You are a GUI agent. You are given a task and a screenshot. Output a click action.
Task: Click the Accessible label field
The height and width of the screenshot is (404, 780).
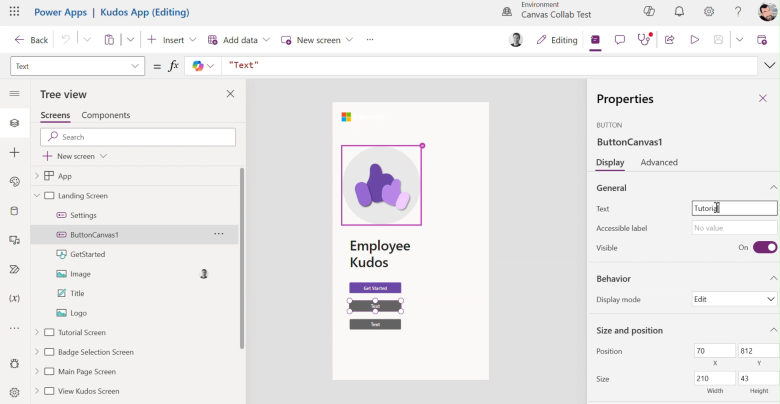[x=734, y=228]
